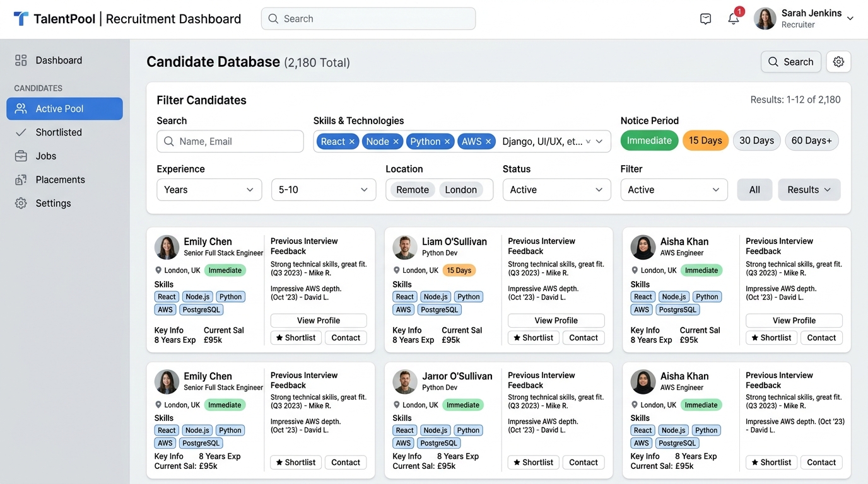Remove the AWS skill chip
This screenshot has height=484, width=868.
(488, 141)
